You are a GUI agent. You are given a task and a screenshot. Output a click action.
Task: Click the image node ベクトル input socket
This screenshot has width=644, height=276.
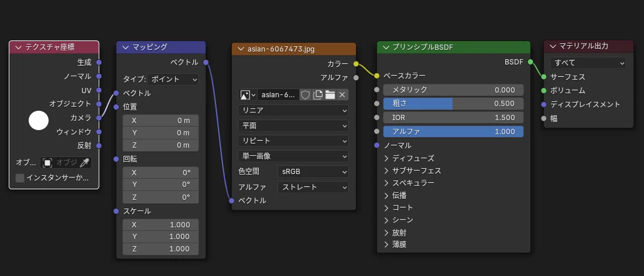[232, 201]
